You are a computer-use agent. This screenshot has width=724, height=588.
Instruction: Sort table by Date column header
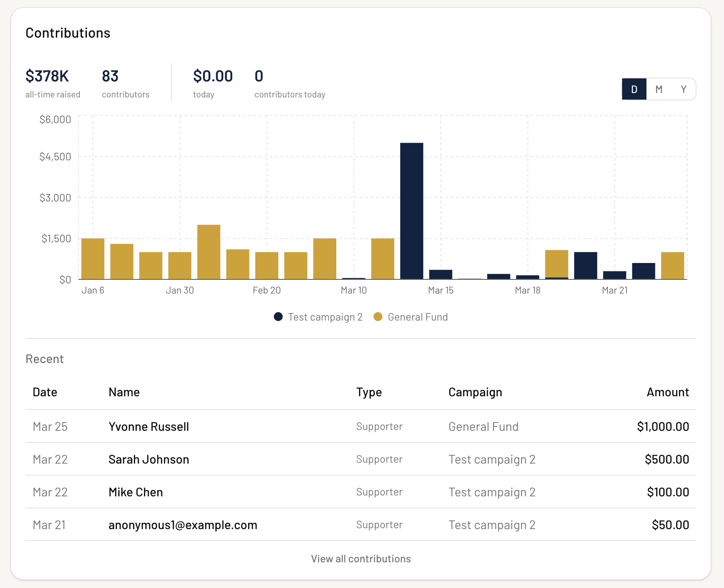45,392
